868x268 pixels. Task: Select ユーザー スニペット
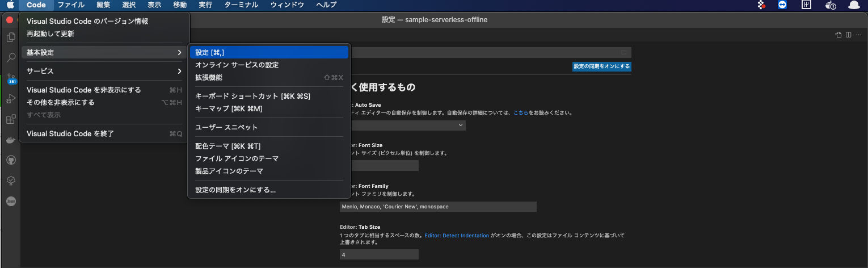tap(269, 127)
